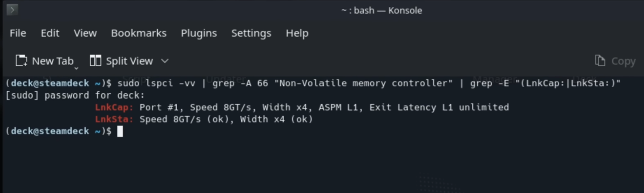Image resolution: width=644 pixels, height=193 pixels.
Task: Expand the Split View chevron dropdown
Action: click(165, 61)
